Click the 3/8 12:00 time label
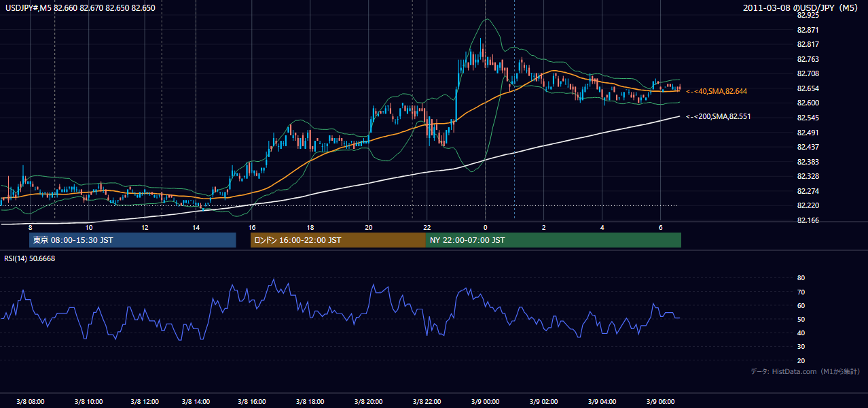The width and height of the screenshot is (868, 408). click(144, 402)
